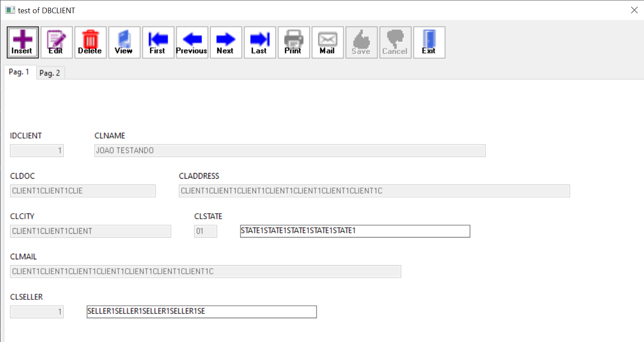This screenshot has height=342, width=644.
Task: Click the CLNAME label
Action: 110,136
